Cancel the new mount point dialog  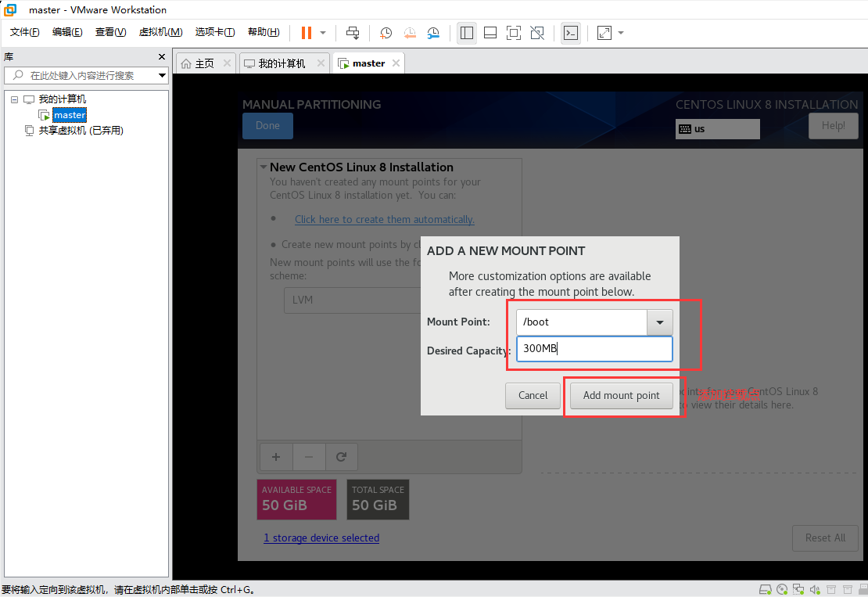pos(533,395)
